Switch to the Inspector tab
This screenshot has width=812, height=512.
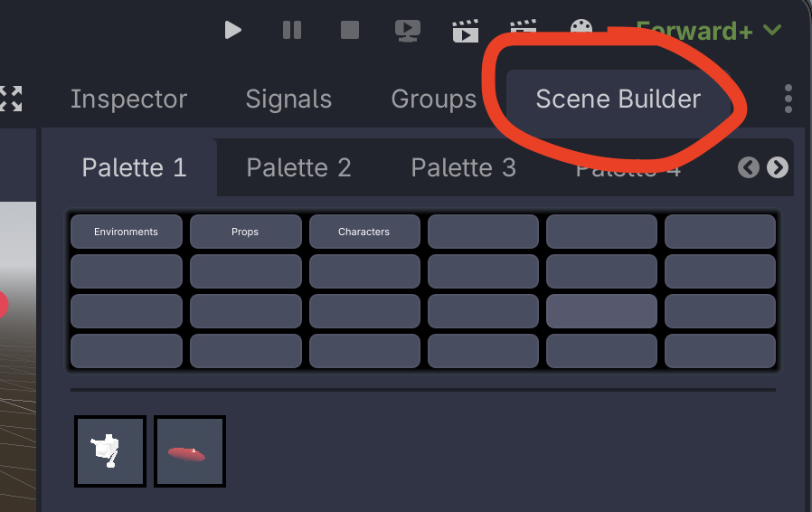click(128, 99)
